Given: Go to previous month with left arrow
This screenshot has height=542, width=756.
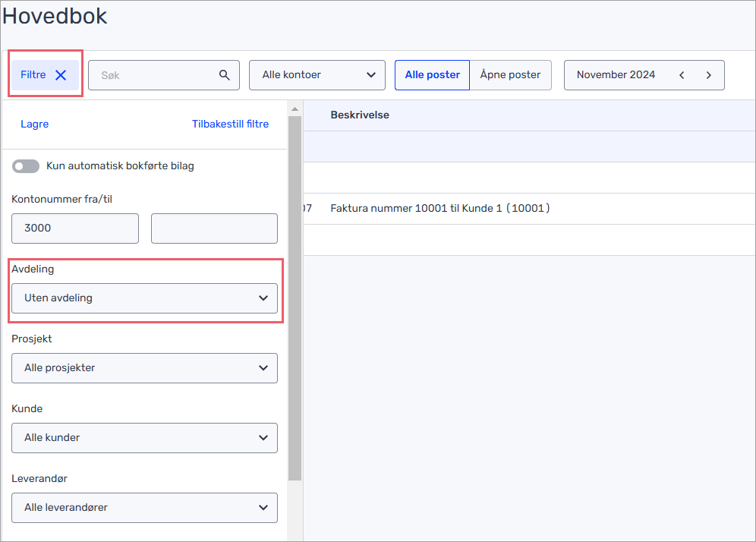Looking at the screenshot, I should [x=682, y=75].
